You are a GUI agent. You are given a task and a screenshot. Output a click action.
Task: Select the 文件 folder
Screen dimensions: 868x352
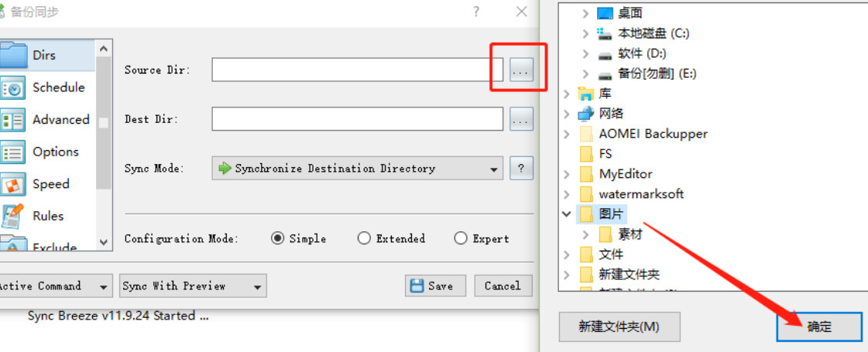pos(601,255)
